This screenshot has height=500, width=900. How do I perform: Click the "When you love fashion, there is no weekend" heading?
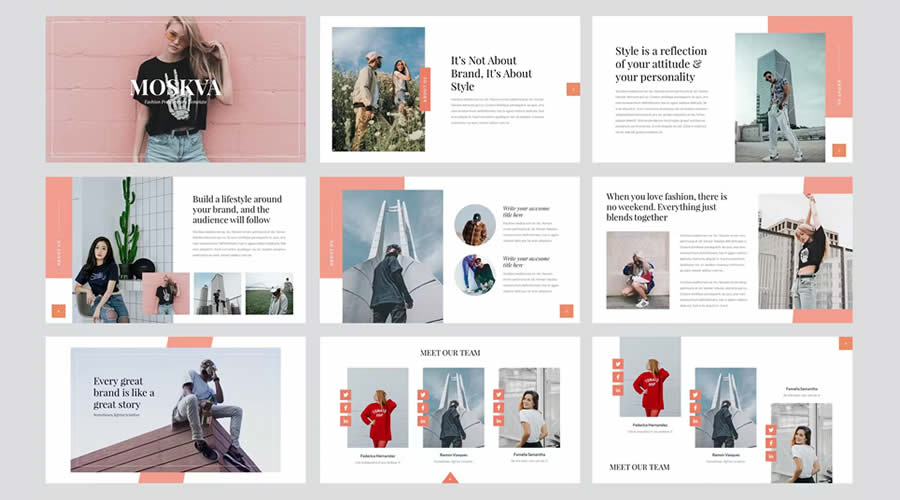click(x=666, y=207)
